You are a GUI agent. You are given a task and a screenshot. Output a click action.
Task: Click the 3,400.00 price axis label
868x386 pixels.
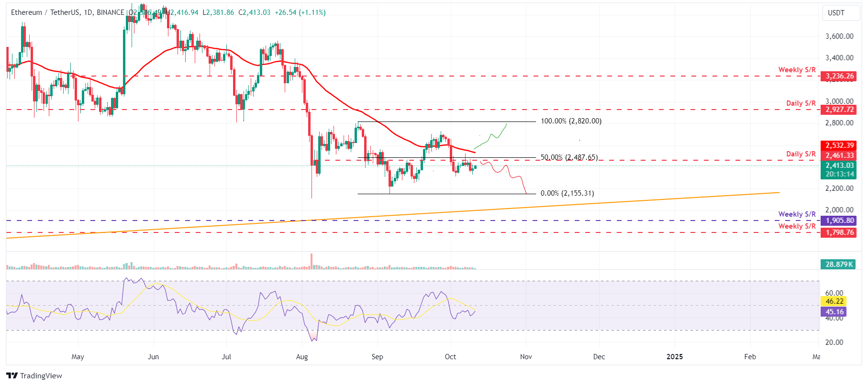839,58
